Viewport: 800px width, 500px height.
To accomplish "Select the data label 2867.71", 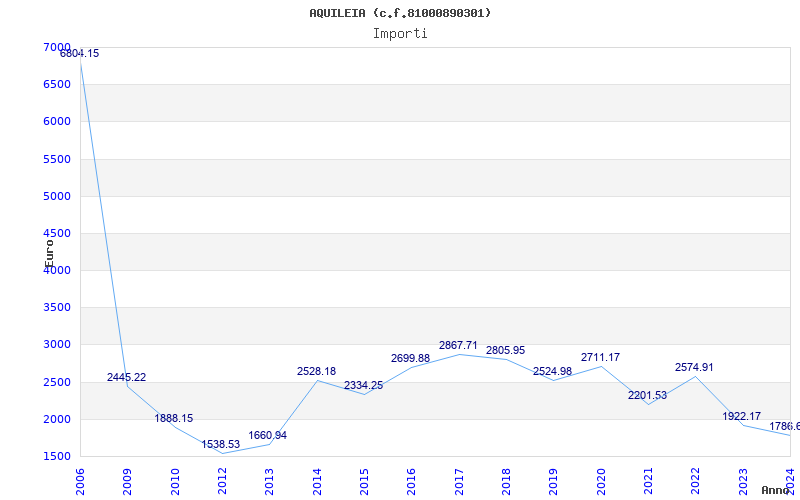I will (x=458, y=346).
